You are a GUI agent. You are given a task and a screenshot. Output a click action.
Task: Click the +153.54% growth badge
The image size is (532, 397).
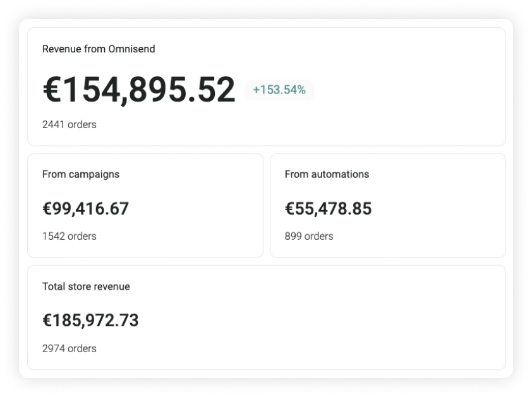coord(279,90)
